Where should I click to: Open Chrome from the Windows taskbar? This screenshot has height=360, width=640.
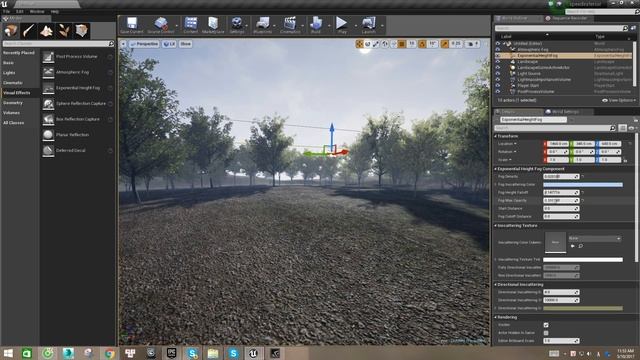click(x=109, y=353)
